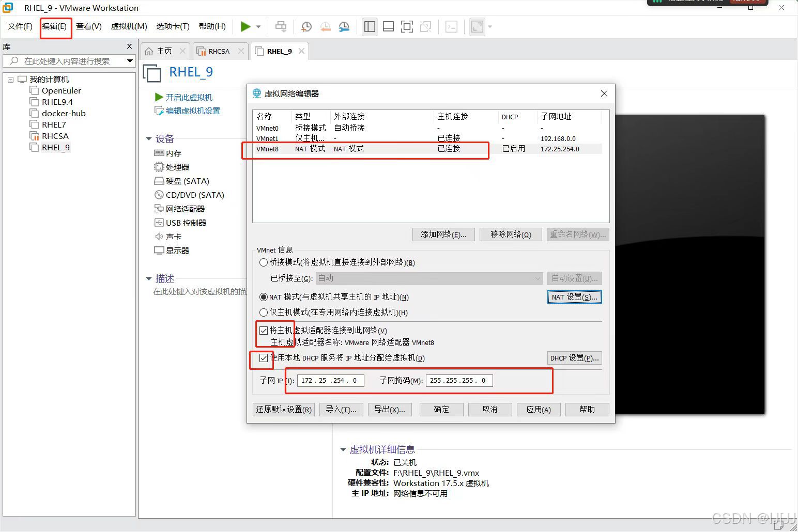Select the VMnet8 NAT row
Viewport: 798px width, 532px height.
427,149
